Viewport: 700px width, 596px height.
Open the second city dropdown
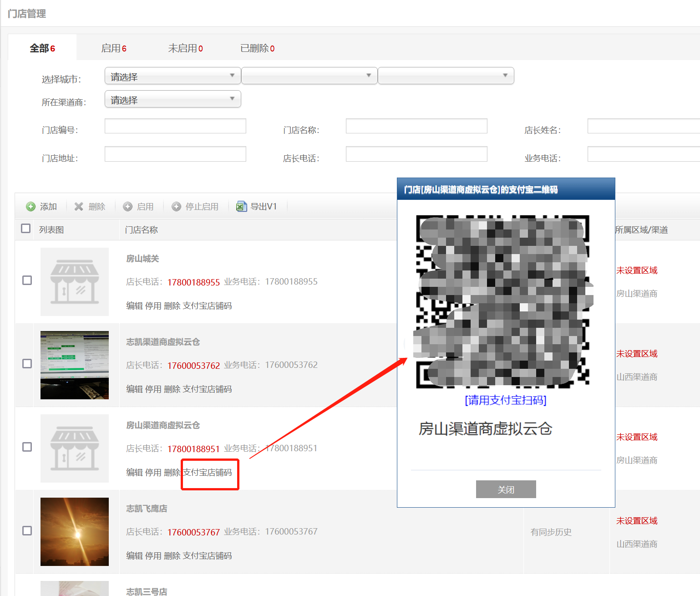click(x=309, y=76)
